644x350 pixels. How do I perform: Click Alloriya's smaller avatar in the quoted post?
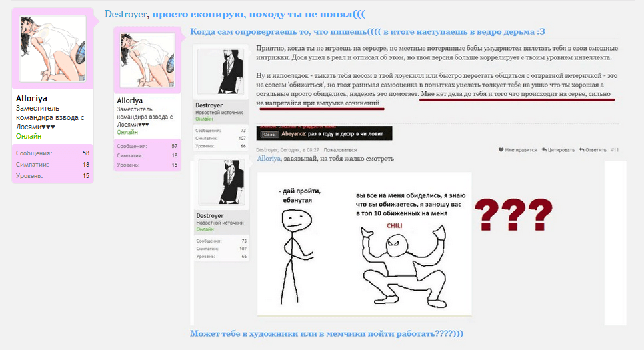[147, 61]
